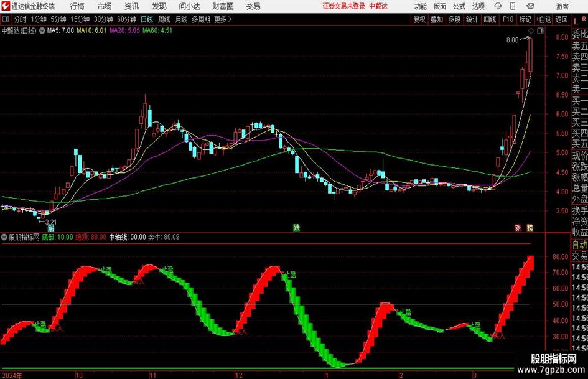This screenshot has width=588, height=379.
Task: Open the F10 company info button
Action: [x=508, y=19]
